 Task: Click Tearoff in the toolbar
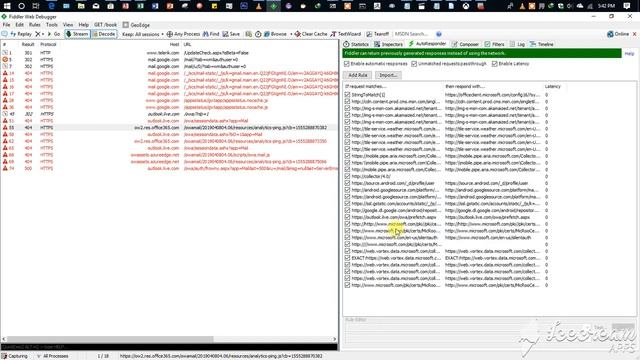coord(378,34)
